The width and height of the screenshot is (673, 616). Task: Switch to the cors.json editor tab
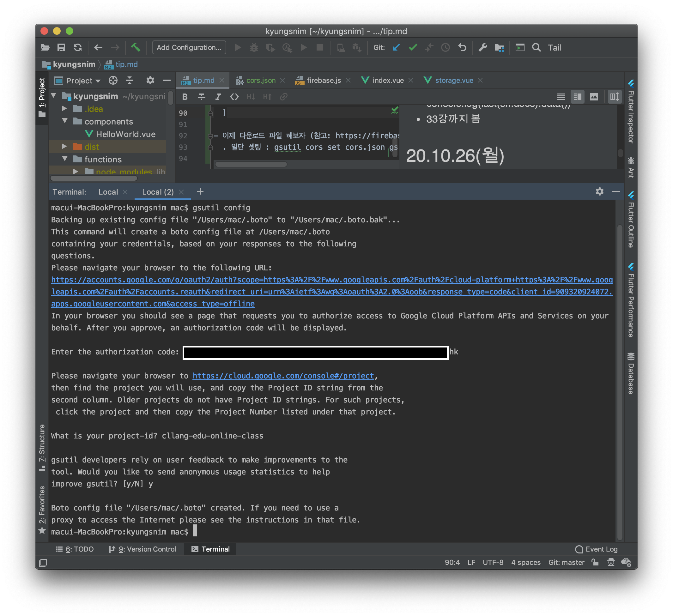pos(260,81)
